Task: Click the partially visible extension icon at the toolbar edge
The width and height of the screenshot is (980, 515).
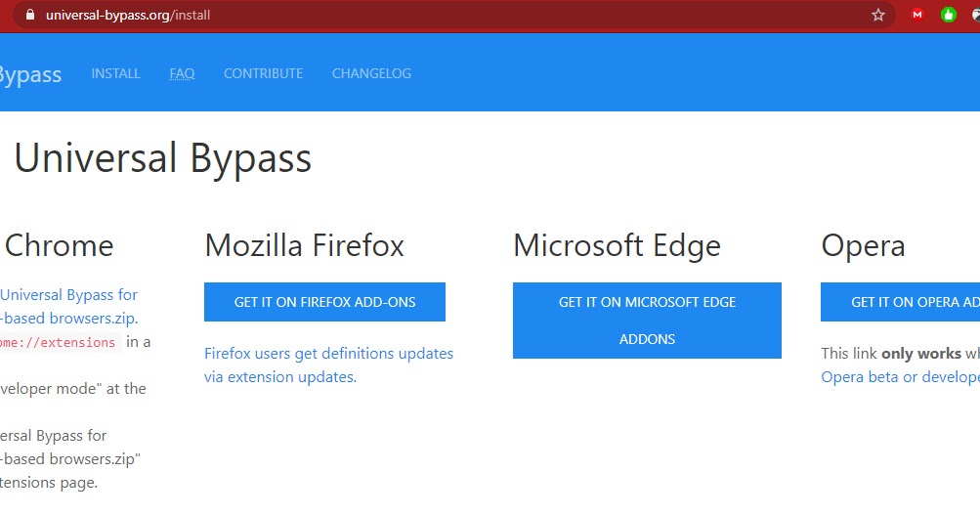Action: [x=976, y=15]
